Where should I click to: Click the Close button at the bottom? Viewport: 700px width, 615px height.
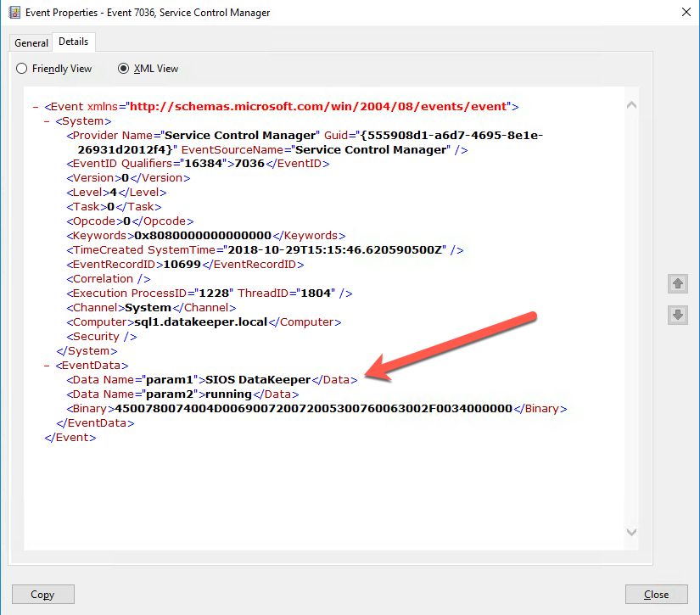[x=656, y=595]
